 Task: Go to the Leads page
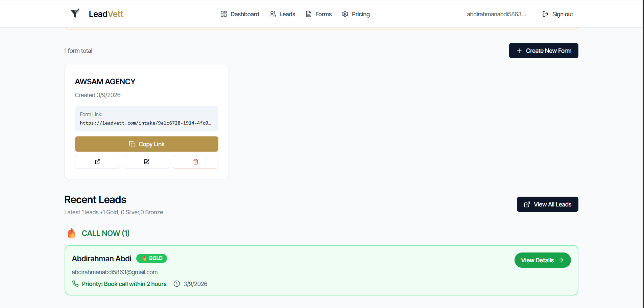(282, 14)
